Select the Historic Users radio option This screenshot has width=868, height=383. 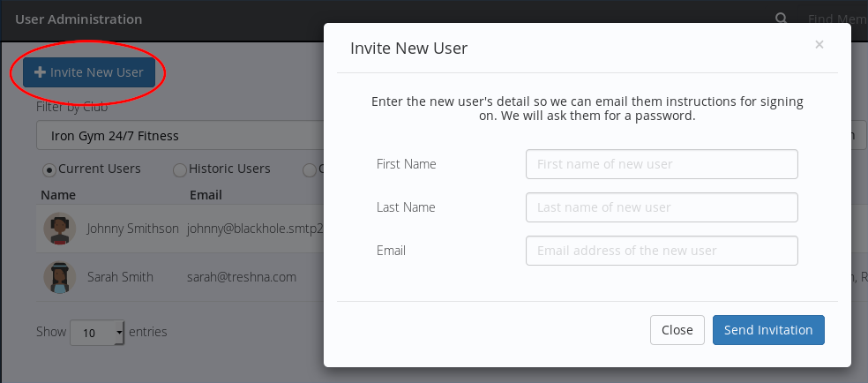pyautogui.click(x=180, y=169)
